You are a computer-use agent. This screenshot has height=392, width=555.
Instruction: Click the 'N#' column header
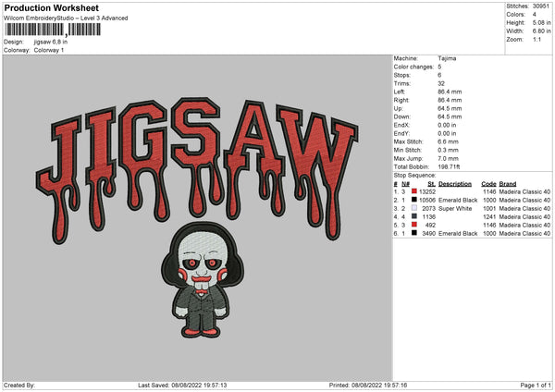tap(405, 184)
